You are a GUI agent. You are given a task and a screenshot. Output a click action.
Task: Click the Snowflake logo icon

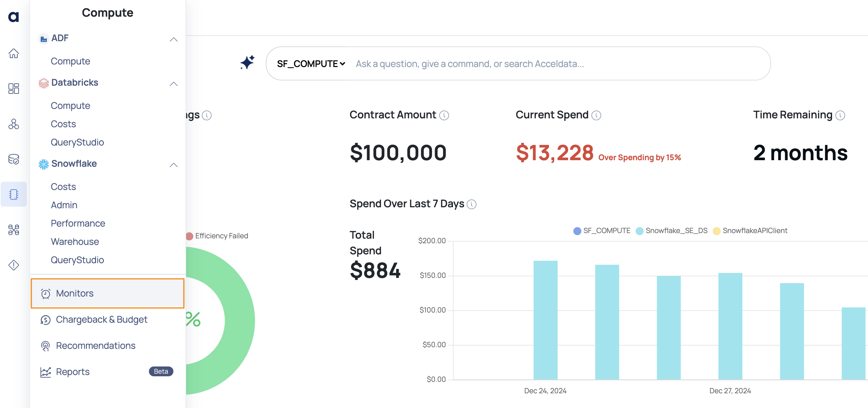coord(43,164)
